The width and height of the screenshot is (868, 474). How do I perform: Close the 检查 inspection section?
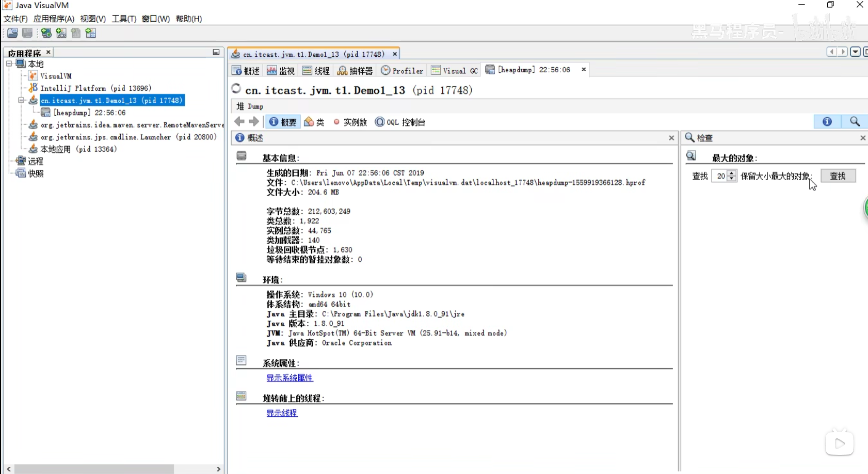[x=863, y=138]
